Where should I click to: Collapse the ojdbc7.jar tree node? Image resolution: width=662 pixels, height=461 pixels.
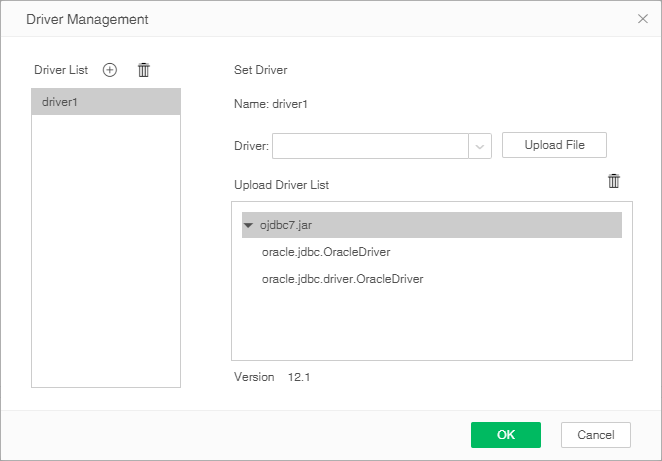(248, 226)
